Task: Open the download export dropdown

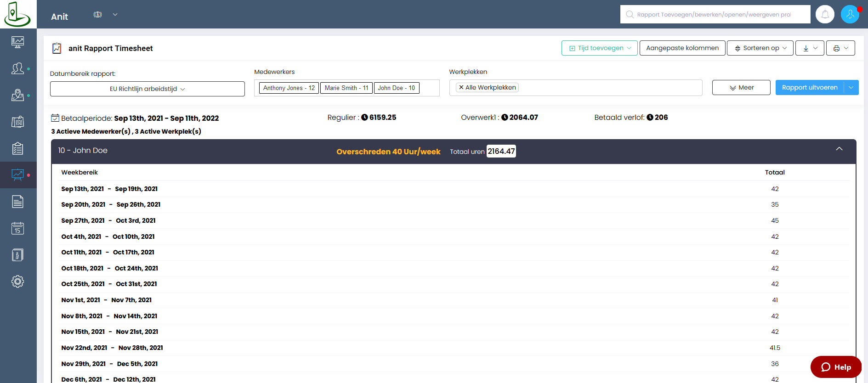Action: pyautogui.click(x=810, y=48)
